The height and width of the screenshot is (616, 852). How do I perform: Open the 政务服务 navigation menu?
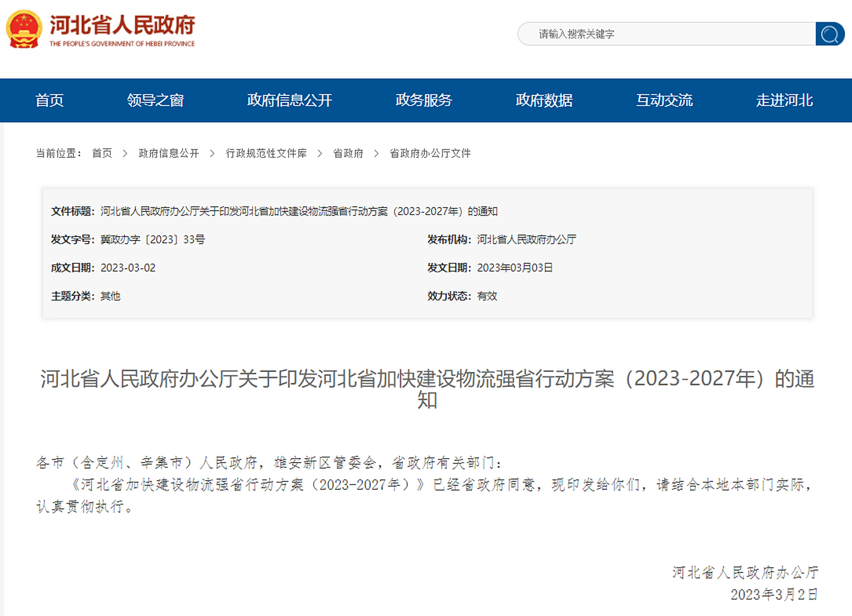(x=423, y=100)
